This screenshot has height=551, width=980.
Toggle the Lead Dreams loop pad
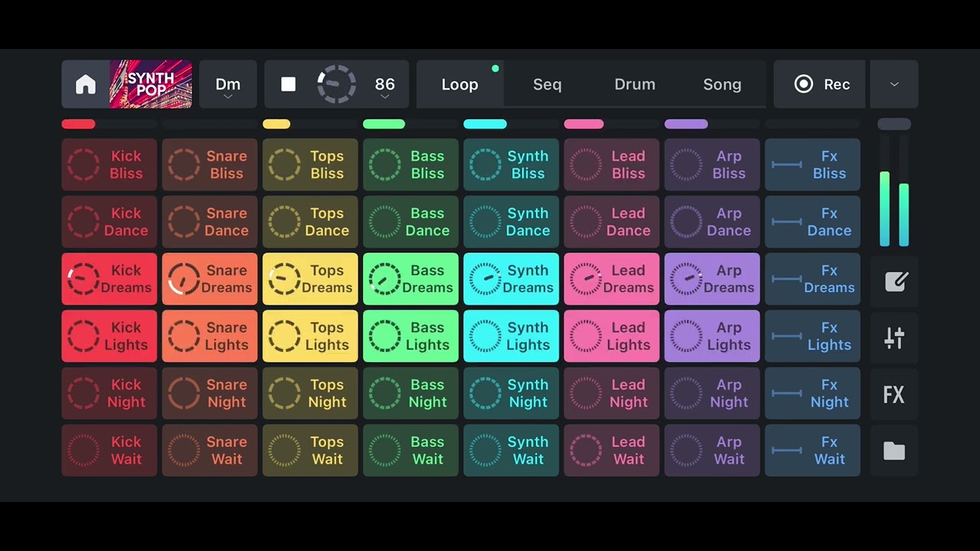[x=612, y=279]
